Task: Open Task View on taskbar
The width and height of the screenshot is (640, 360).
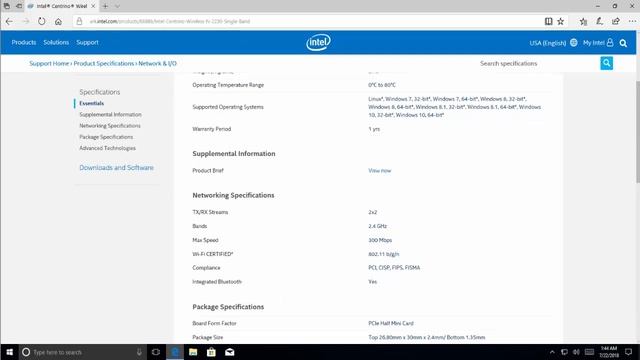Action: pos(156,352)
